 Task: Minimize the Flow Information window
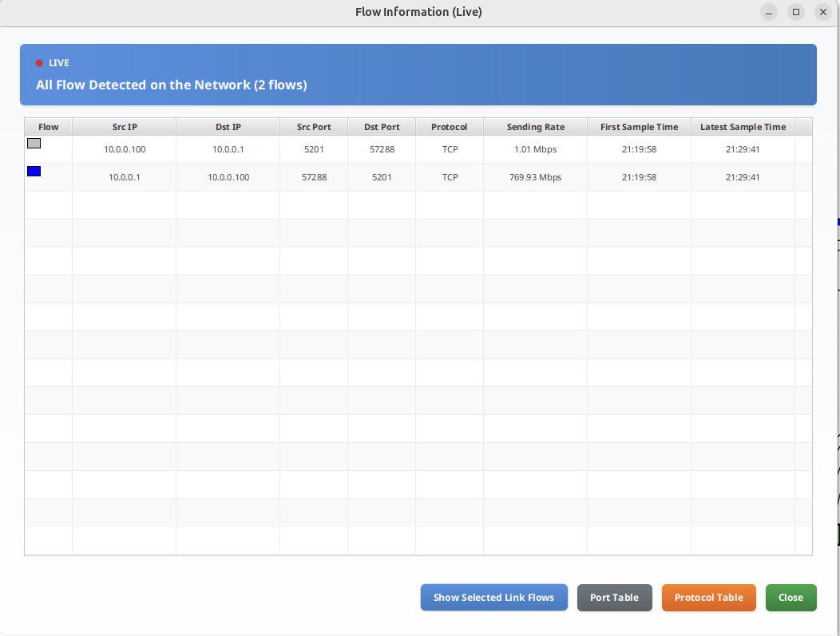(x=769, y=12)
